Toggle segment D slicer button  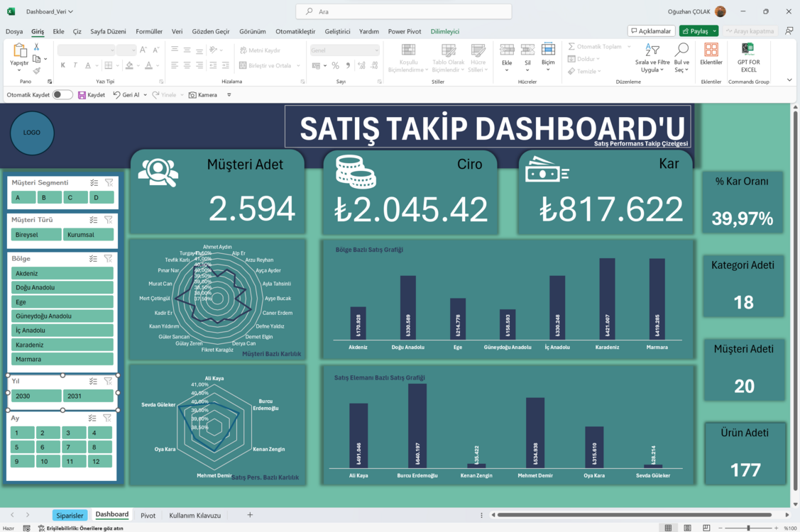click(102, 197)
